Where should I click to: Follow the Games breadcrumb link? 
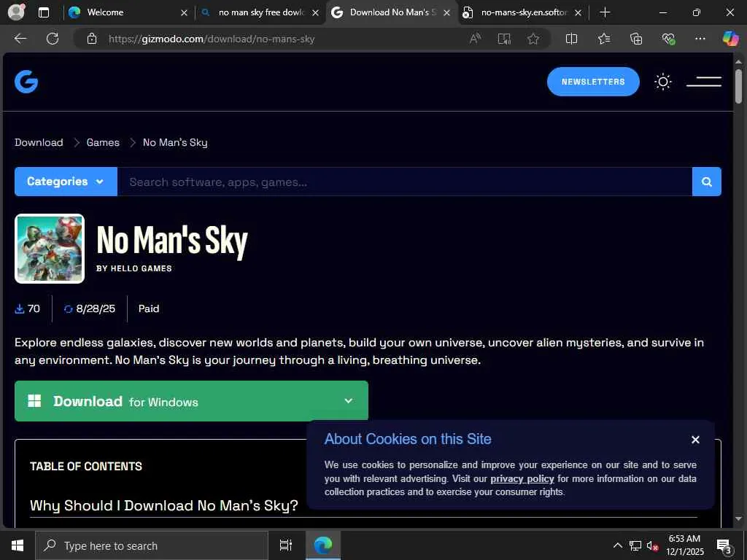tap(103, 142)
